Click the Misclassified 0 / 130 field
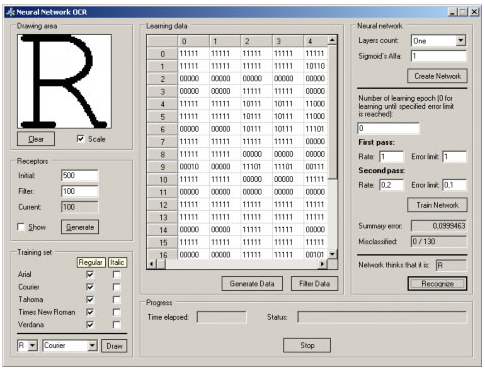Image resolution: width=485 pixels, height=372 pixels. point(438,241)
